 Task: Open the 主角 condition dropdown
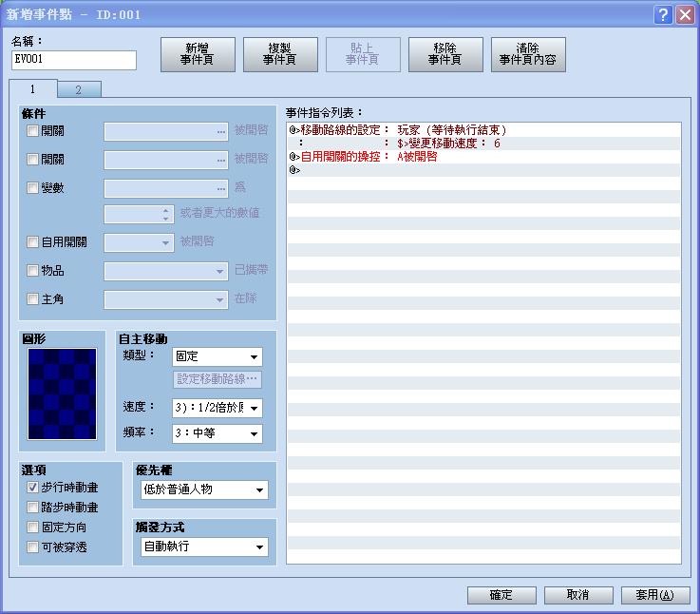[x=166, y=299]
